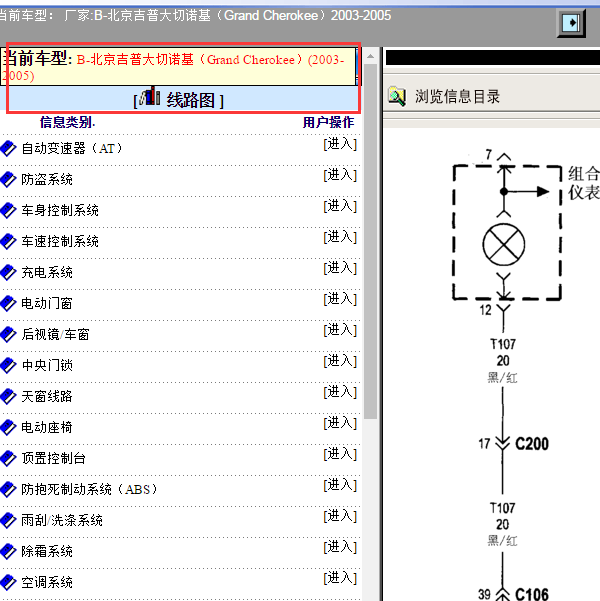
Task: Select the 顶置控制台 category text
Action: 53,459
